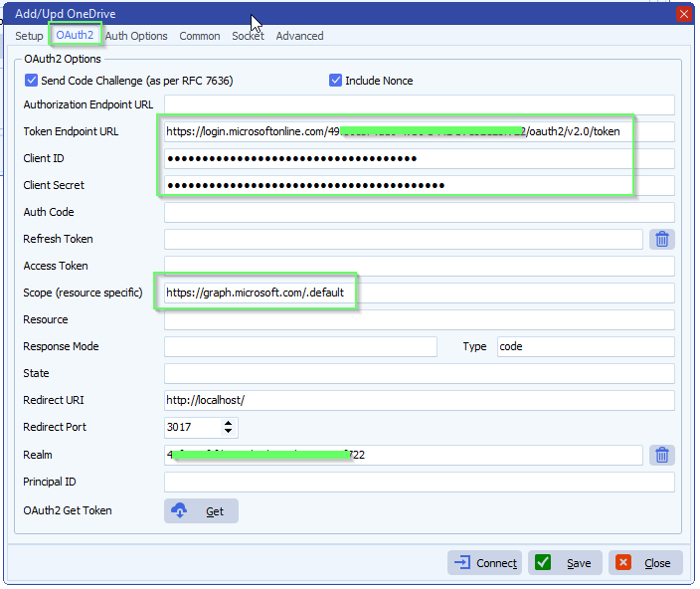
Task: Click the Scope (resource specific) field
Action: [x=420, y=293]
